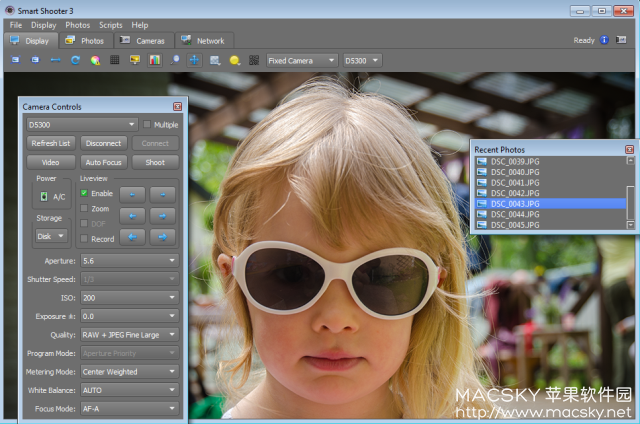Close the Recent Photos panel
The width and height of the screenshot is (640, 424).
[629, 149]
